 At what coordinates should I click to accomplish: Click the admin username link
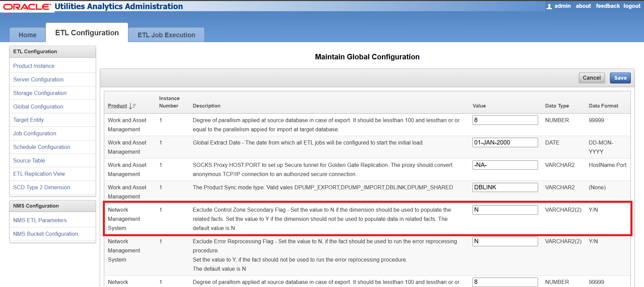click(563, 6)
